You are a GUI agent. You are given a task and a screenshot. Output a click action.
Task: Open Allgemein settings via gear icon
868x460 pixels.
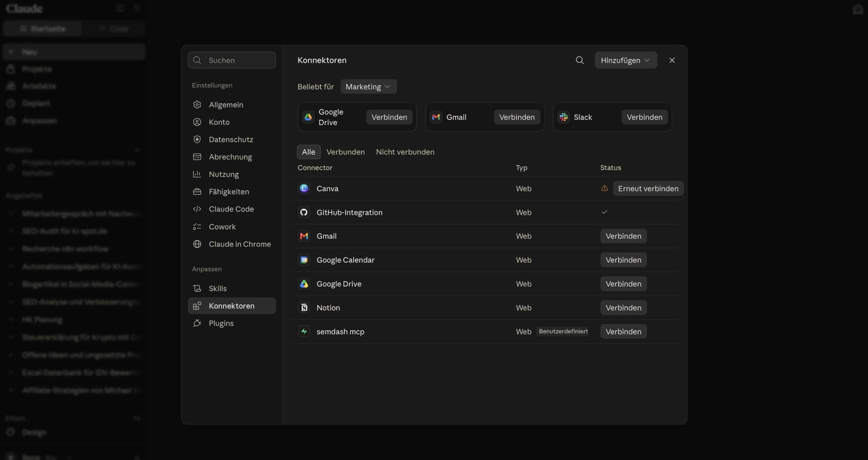click(x=197, y=105)
